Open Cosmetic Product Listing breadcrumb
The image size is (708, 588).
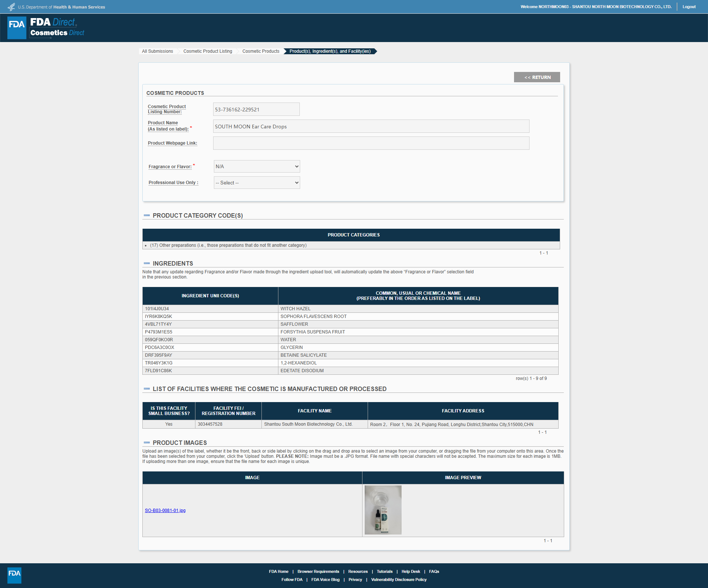pyautogui.click(x=208, y=51)
